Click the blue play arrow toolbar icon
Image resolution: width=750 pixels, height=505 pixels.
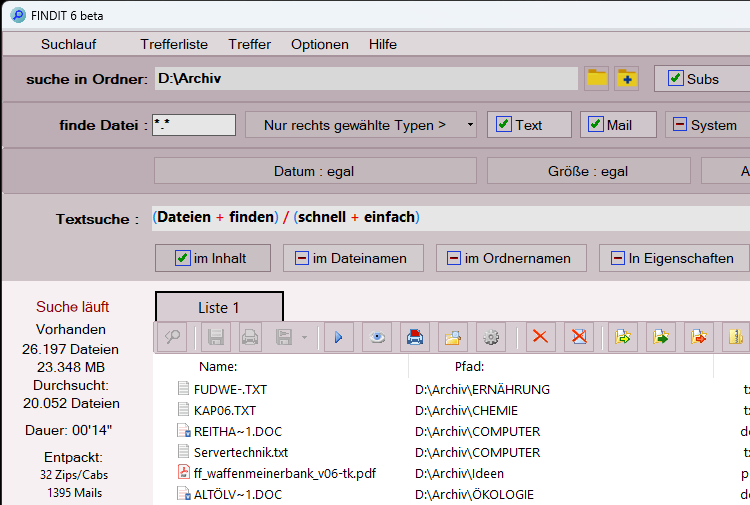(x=338, y=338)
